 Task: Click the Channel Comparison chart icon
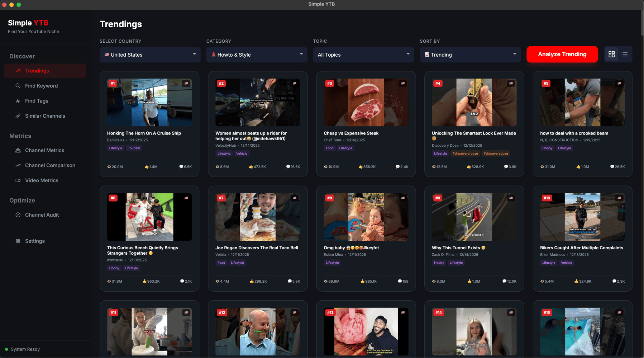[x=18, y=165]
